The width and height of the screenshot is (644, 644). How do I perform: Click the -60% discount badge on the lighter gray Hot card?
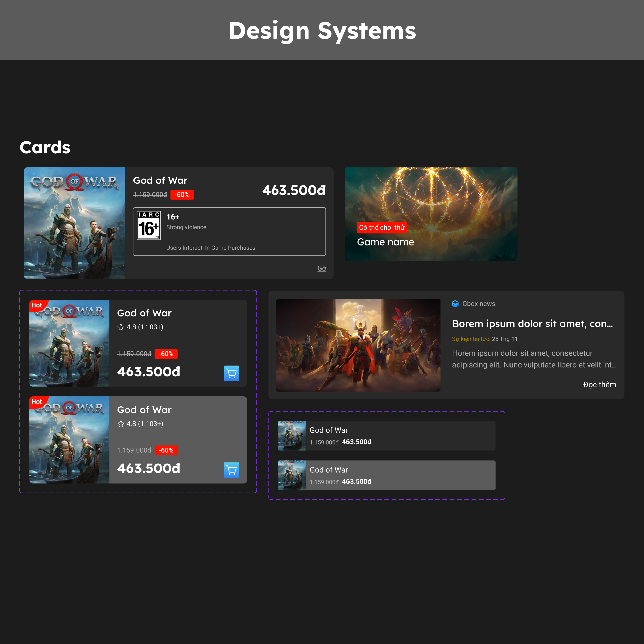point(166,450)
